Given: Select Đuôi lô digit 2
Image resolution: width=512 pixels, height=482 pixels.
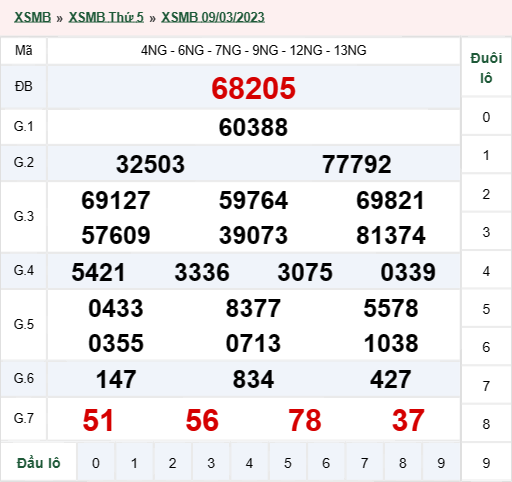Looking at the screenshot, I should click(x=486, y=194).
